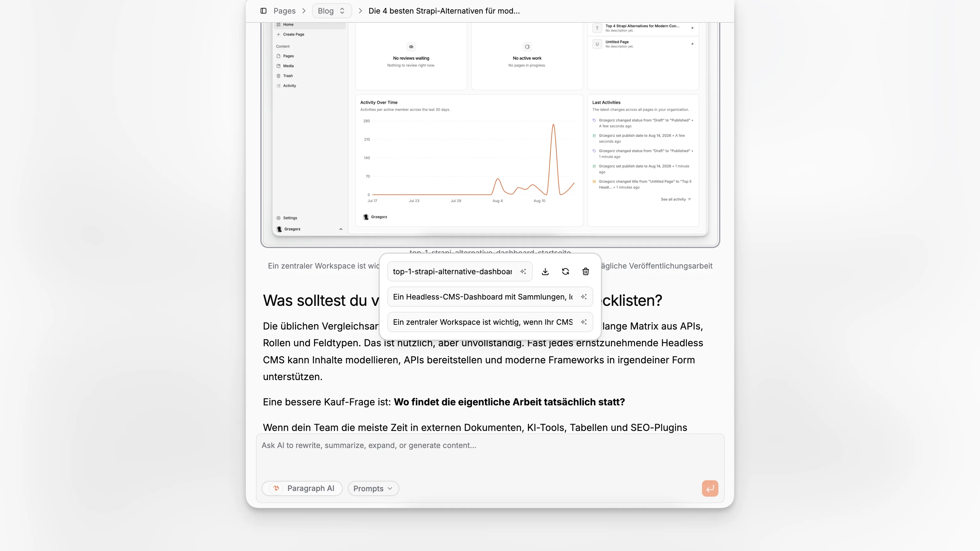Expand the Grzegorz user menu chevron
980x551 pixels.
pos(341,229)
